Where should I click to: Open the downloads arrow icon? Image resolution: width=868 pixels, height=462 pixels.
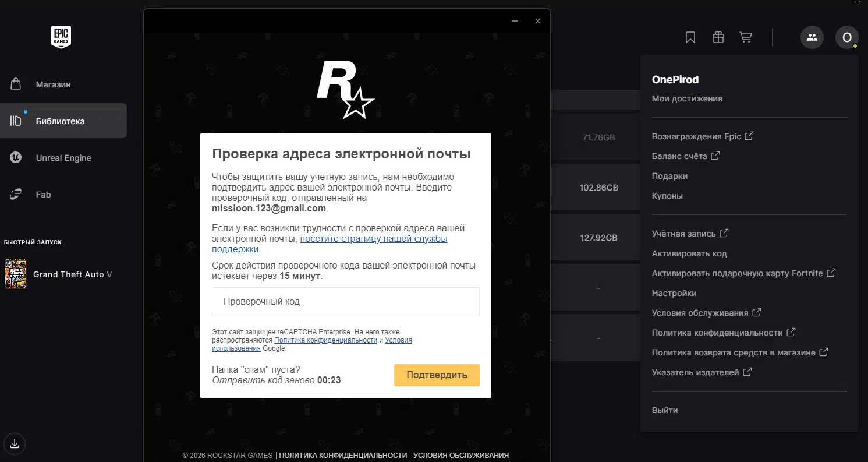tap(15, 443)
